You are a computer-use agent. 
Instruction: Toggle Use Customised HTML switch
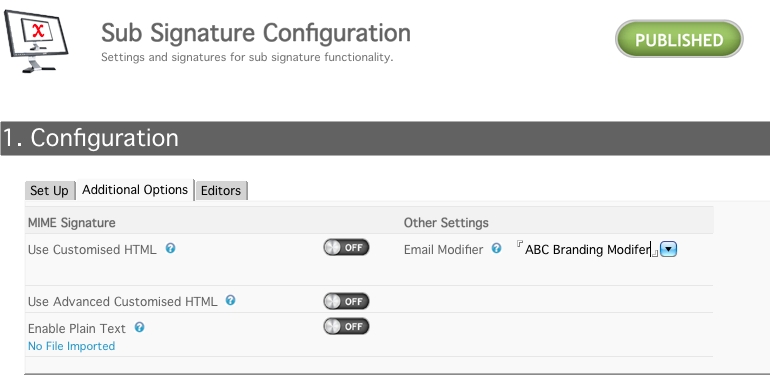click(346, 248)
